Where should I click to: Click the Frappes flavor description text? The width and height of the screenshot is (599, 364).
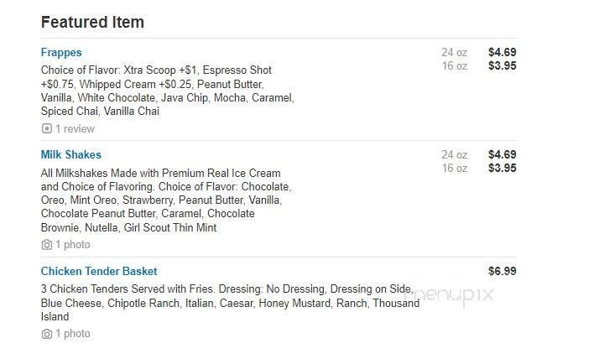167,91
